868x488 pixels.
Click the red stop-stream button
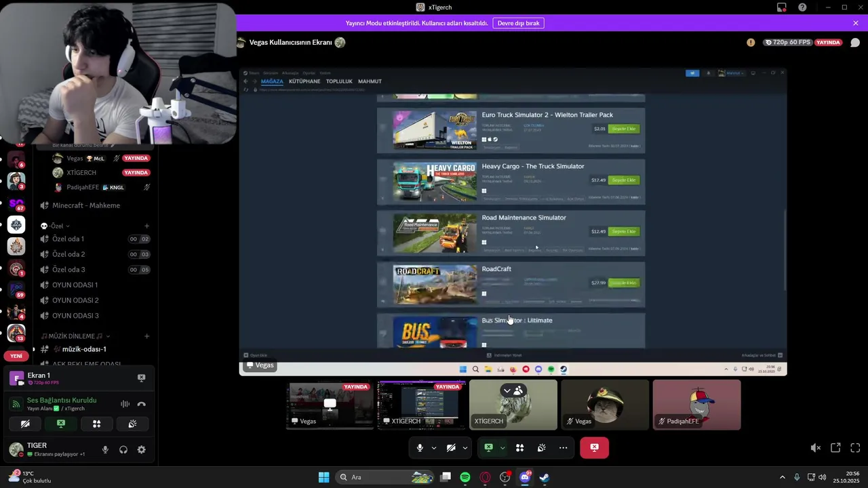pyautogui.click(x=594, y=448)
